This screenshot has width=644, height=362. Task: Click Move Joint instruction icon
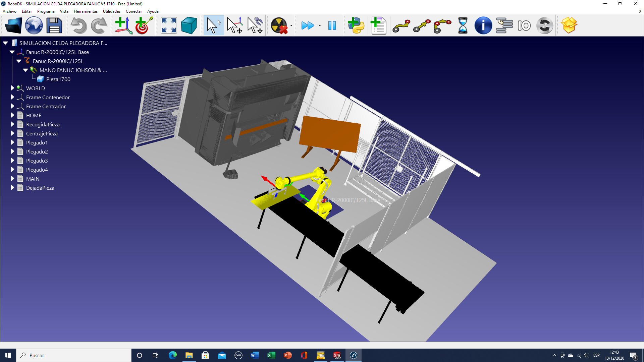click(x=401, y=25)
